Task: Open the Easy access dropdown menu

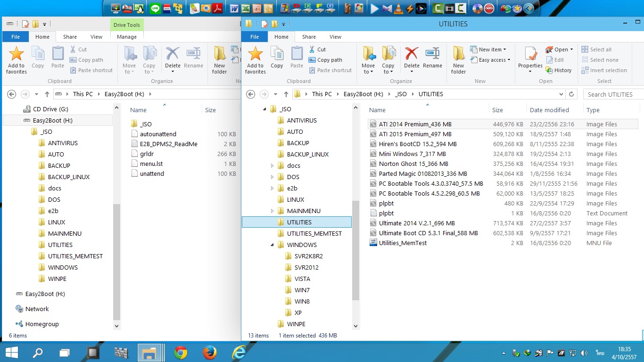Action: pyautogui.click(x=490, y=60)
